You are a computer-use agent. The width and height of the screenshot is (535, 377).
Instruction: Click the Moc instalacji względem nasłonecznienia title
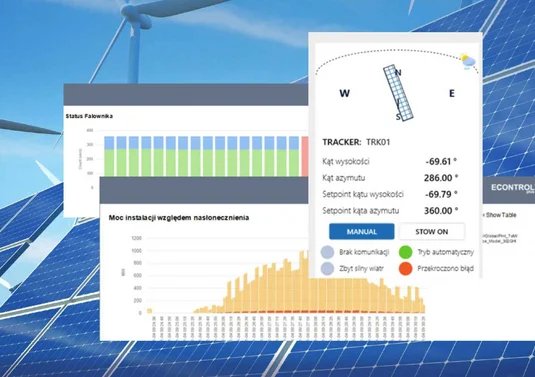pos(179,218)
